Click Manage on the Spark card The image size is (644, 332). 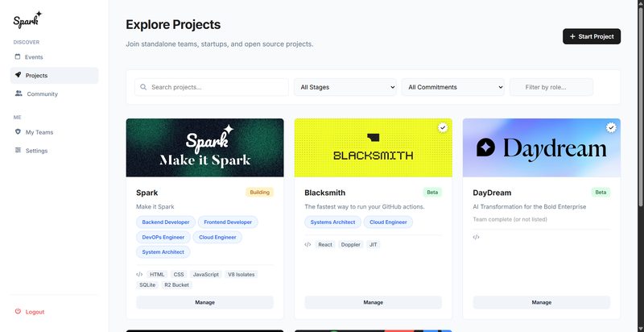point(204,302)
